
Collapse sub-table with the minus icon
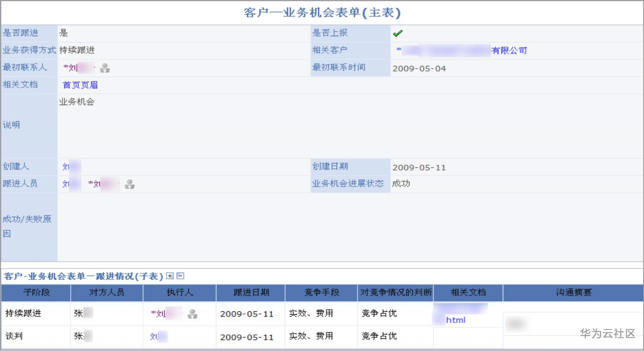click(x=180, y=276)
